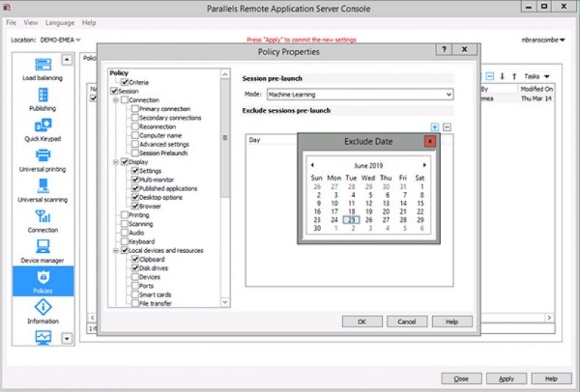Select the Audio tree item

tap(136, 232)
